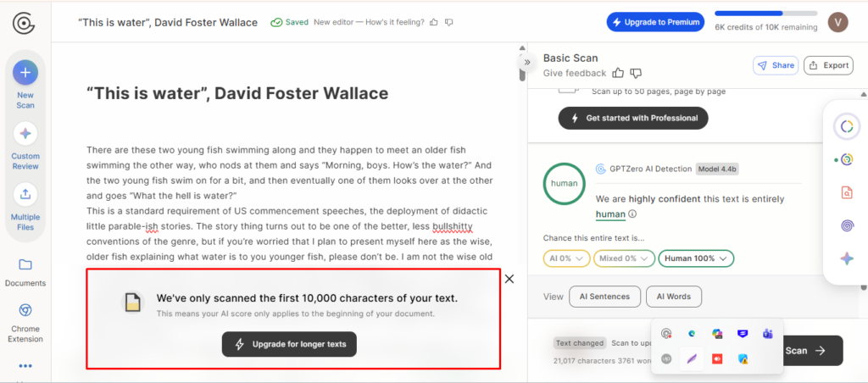Open Multiple Files upload icon
The image size is (868, 383).
click(x=25, y=194)
